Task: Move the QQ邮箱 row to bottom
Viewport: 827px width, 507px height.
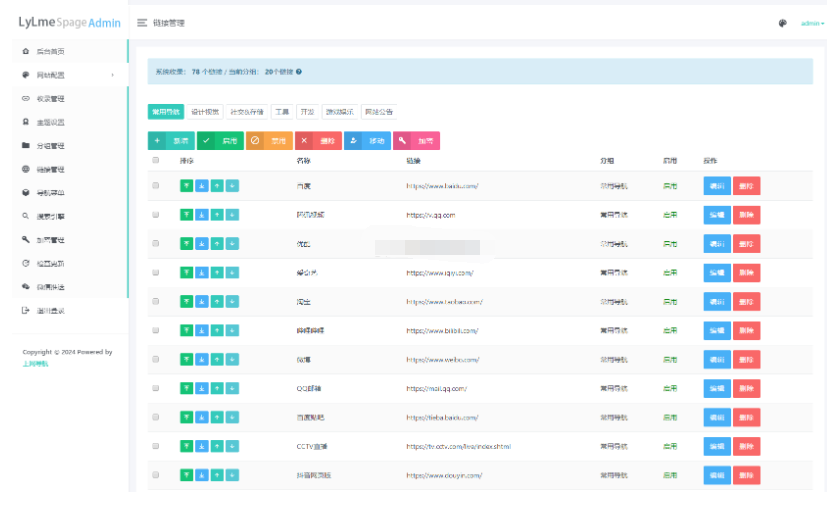Action: (x=201, y=388)
